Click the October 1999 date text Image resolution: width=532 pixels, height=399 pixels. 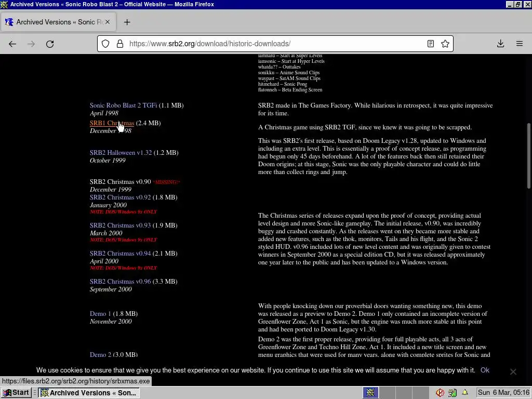point(108,161)
